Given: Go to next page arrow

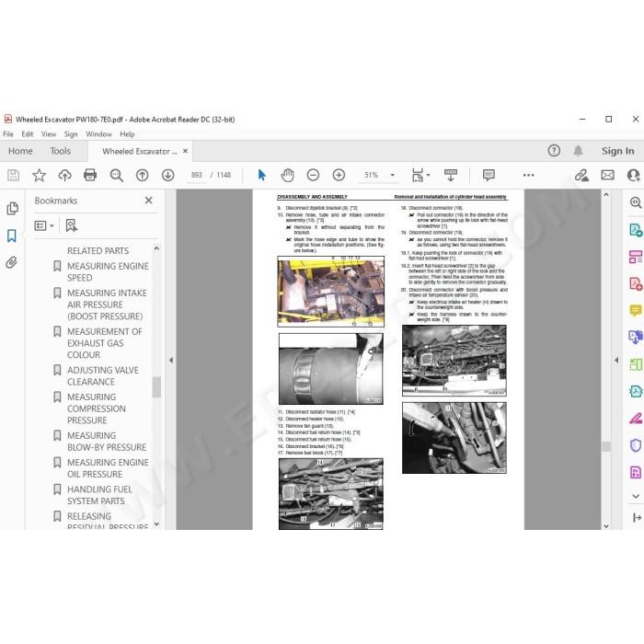Looking at the screenshot, I should click(167, 176).
